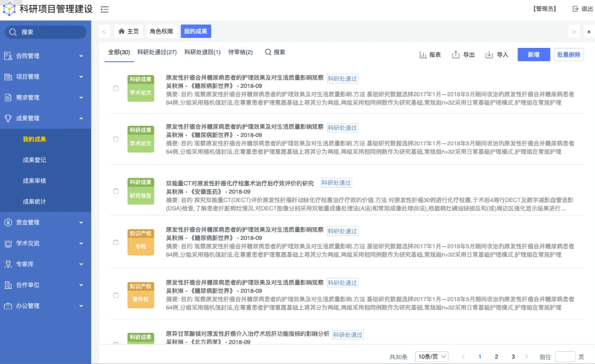The width and height of the screenshot is (595, 364).
Task: Check the 知识产权 专利 entry checkbox
Action: (116, 242)
